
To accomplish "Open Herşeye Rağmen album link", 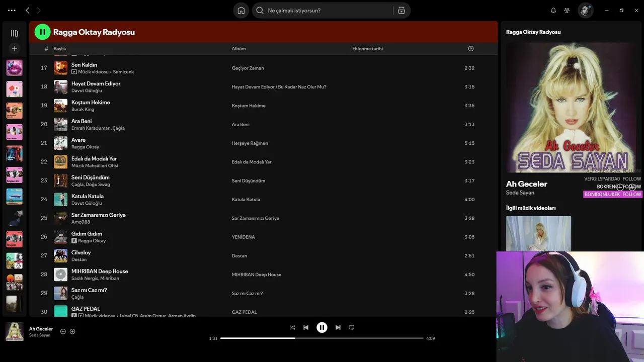I will click(250, 143).
